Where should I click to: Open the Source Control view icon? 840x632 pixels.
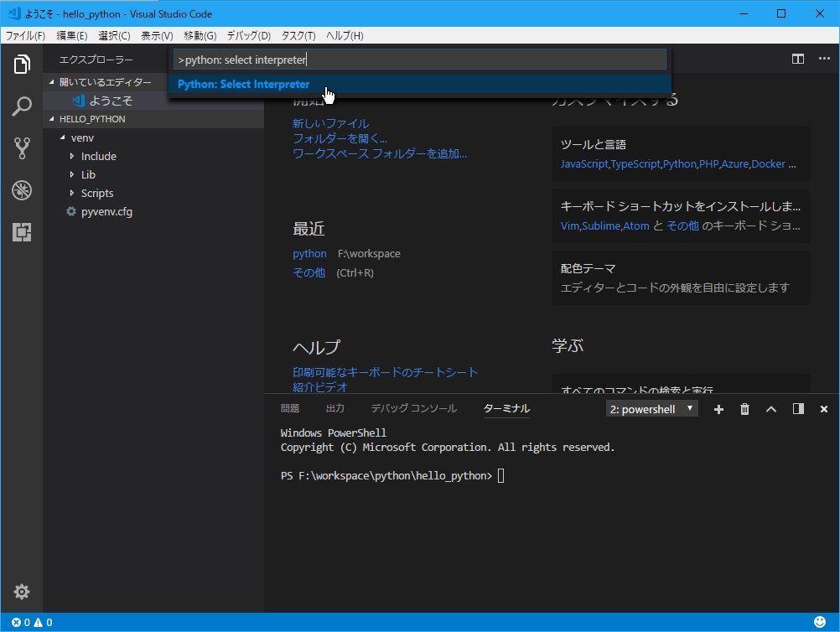pyautogui.click(x=22, y=148)
